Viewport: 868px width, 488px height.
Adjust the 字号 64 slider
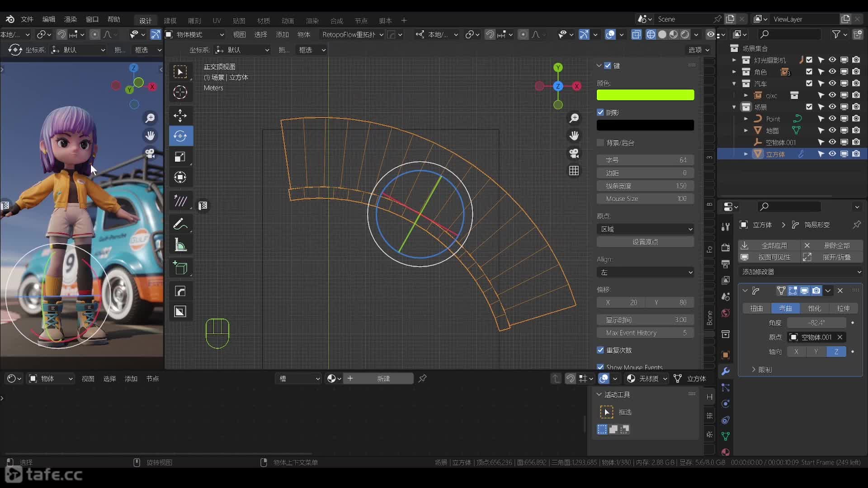pos(645,160)
